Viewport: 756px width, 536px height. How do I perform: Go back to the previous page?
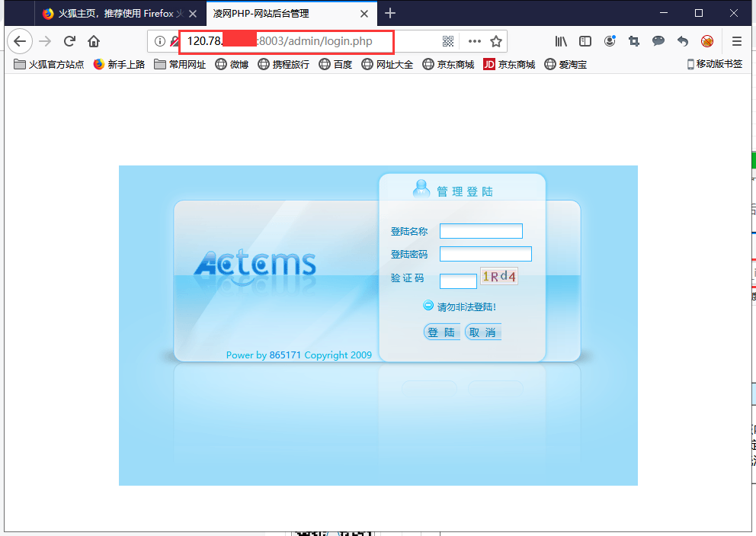tap(20, 41)
